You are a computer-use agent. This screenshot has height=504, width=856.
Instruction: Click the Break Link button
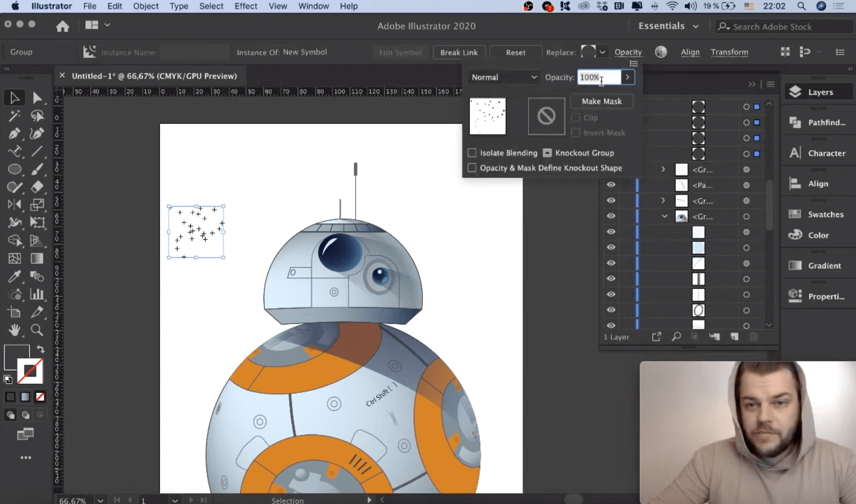pos(459,52)
